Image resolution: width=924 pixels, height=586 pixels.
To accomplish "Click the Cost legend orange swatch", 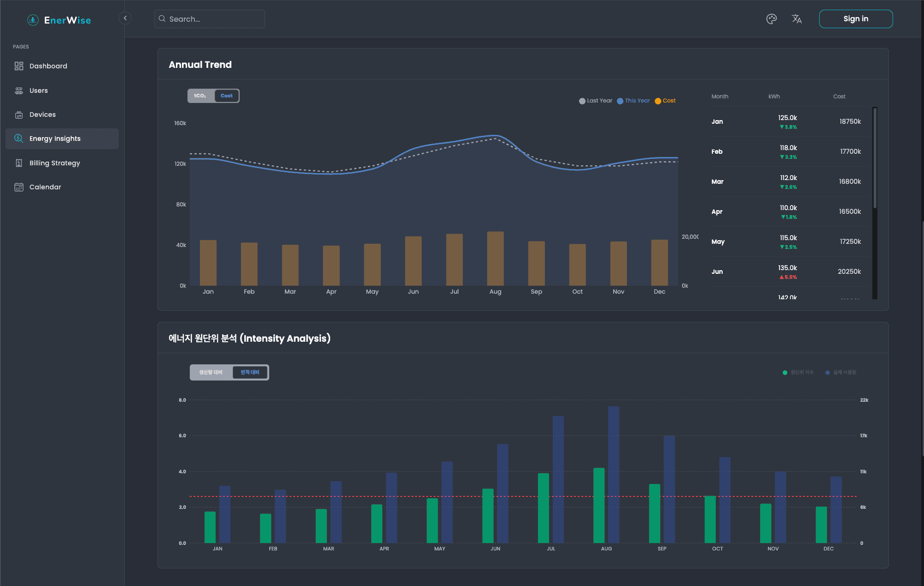I will [658, 101].
